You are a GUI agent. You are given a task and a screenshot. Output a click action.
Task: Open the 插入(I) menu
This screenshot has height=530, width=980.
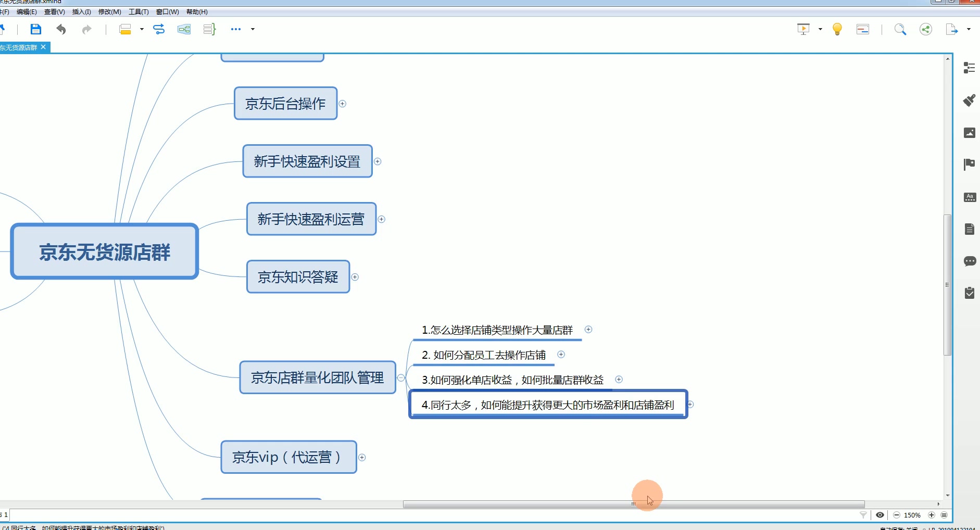click(x=81, y=11)
